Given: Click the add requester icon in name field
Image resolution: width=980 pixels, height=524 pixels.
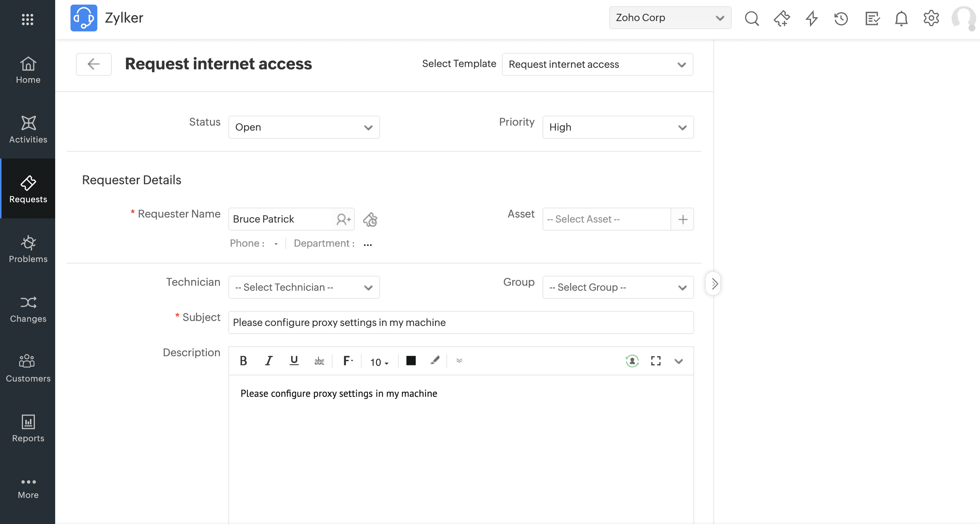Looking at the screenshot, I should 343,219.
